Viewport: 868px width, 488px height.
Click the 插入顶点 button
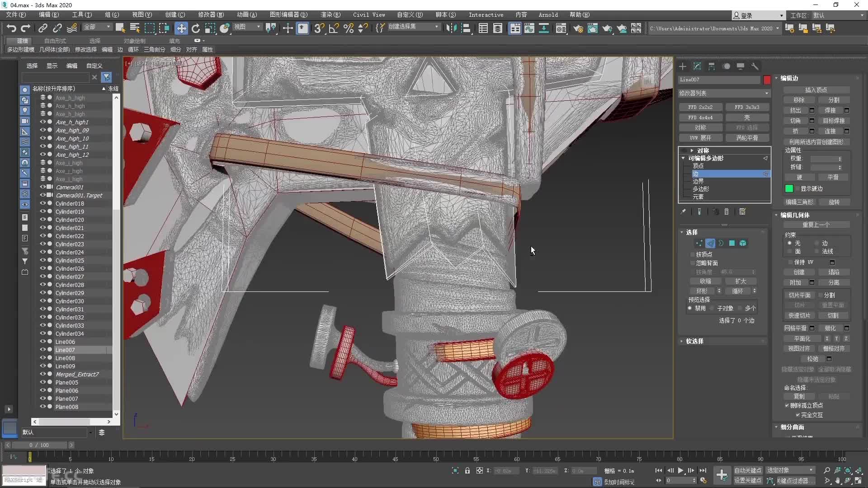[816, 90]
